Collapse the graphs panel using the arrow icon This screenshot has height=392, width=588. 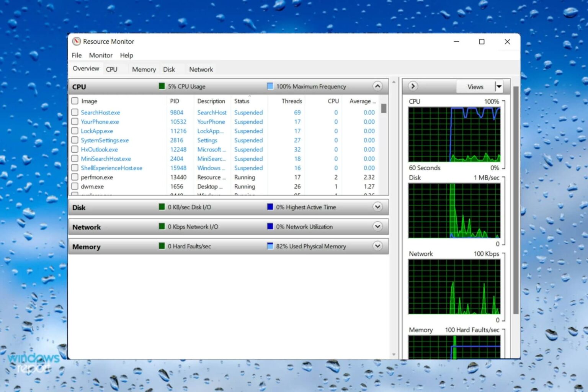pos(413,87)
